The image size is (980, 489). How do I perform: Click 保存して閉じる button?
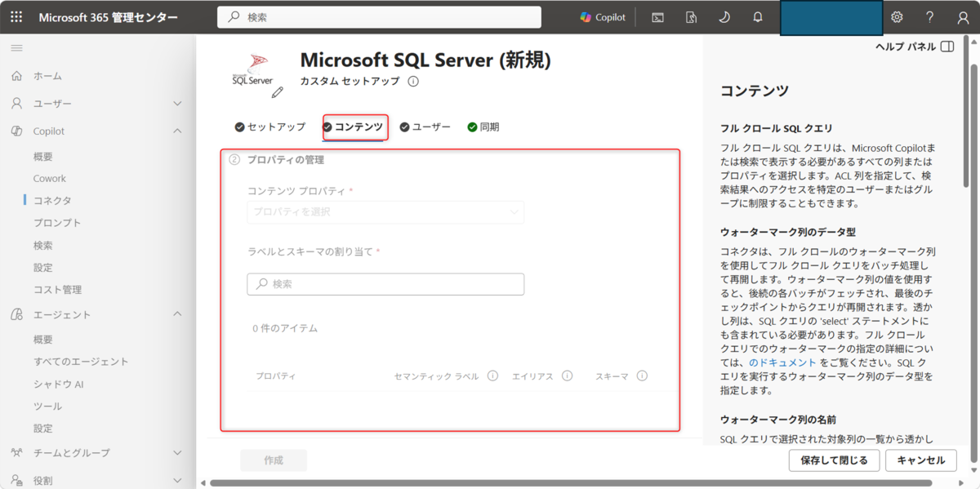tap(834, 460)
